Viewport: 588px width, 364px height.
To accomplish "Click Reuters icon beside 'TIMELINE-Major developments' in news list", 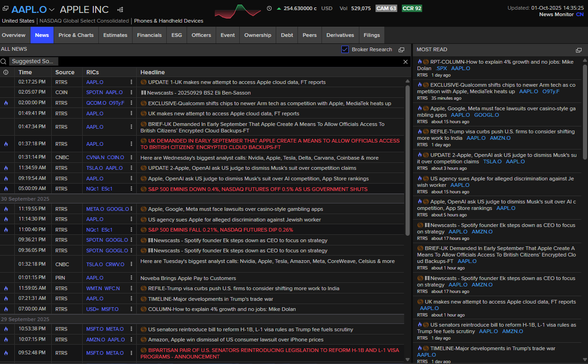I will [x=144, y=298].
